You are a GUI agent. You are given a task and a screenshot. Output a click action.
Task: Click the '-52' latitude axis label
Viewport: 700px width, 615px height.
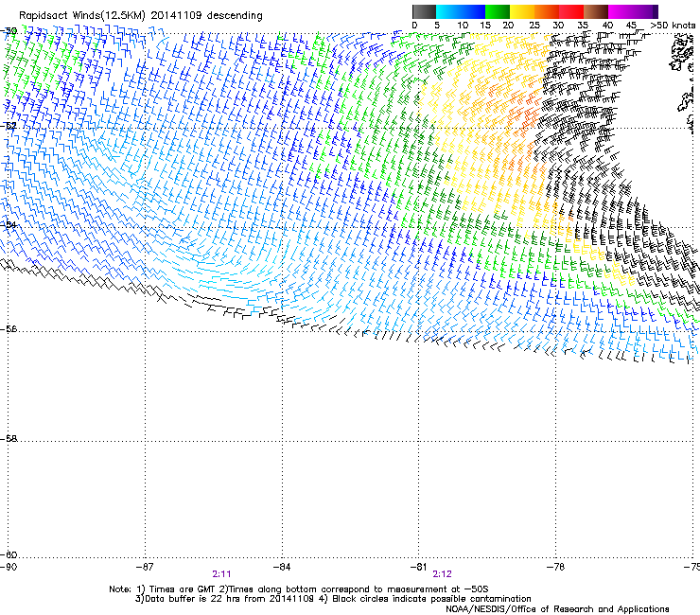9,126
